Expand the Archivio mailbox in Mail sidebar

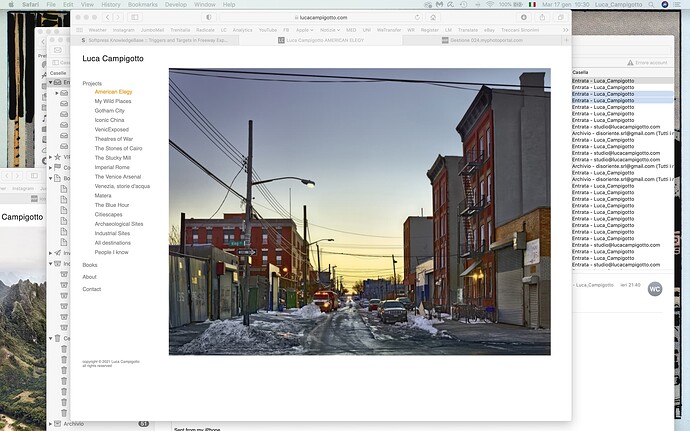[x=51, y=424]
